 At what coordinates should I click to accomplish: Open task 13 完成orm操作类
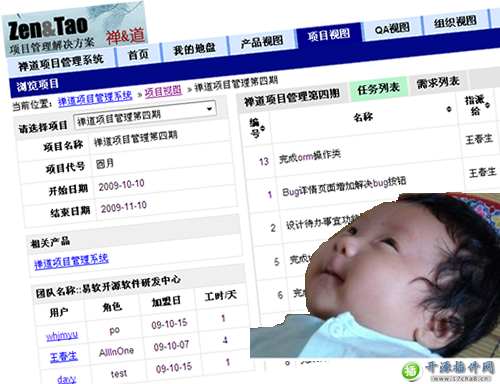click(x=310, y=156)
